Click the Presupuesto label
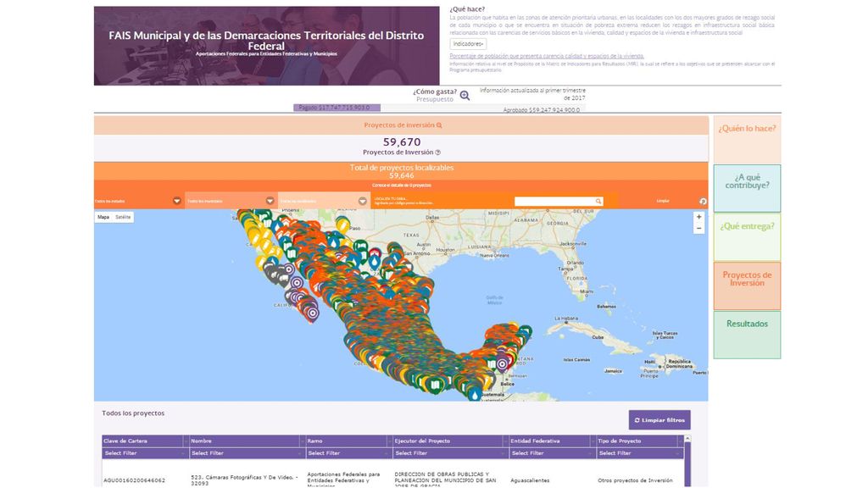 tap(435, 100)
